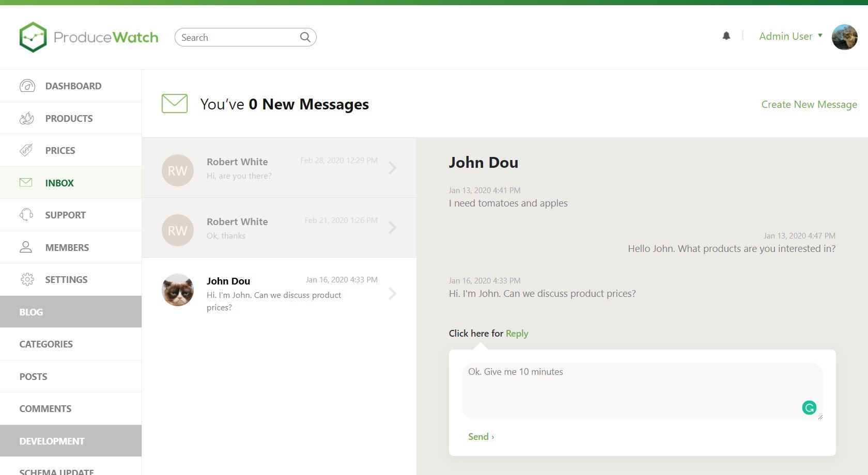Click the ProduceWatch hexagon logo
The width and height of the screenshot is (868, 475).
click(33, 37)
